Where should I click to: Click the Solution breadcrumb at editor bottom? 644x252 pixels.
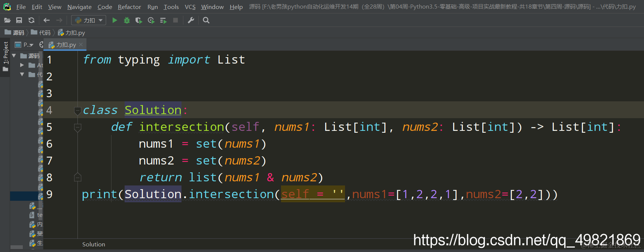pyautogui.click(x=94, y=244)
